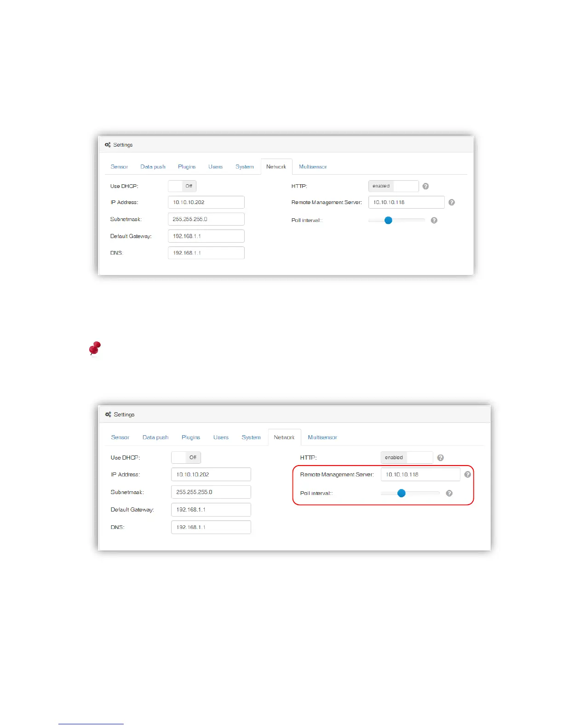This screenshot has height=728, width=563.
Task: Adjust Poll interval slider in upper Settings panel
Action: click(x=388, y=220)
